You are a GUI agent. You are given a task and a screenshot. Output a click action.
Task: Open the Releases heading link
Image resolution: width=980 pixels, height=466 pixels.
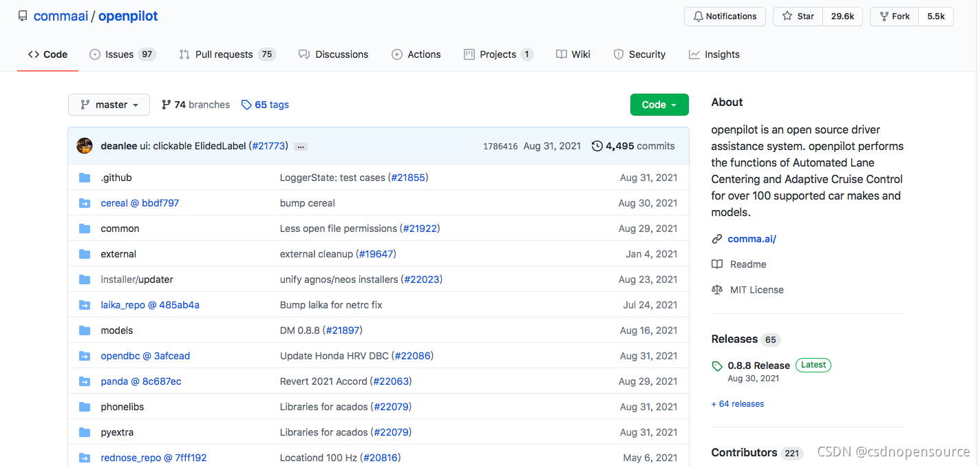[734, 339]
